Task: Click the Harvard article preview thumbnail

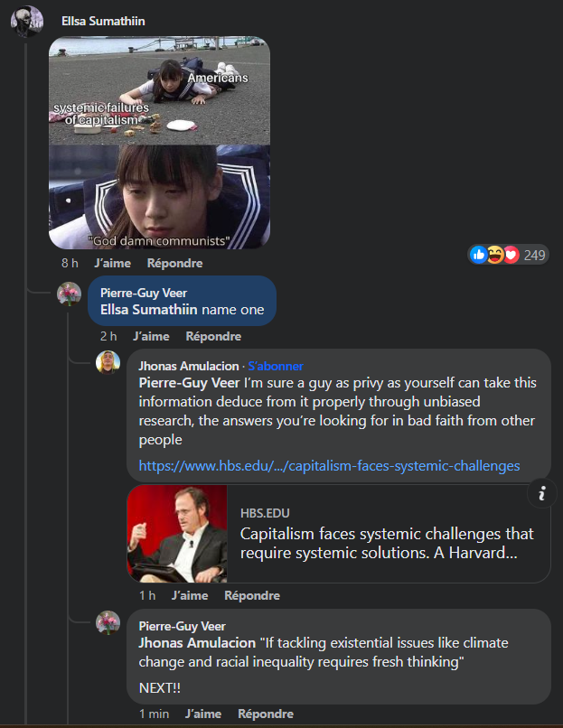Action: (177, 534)
